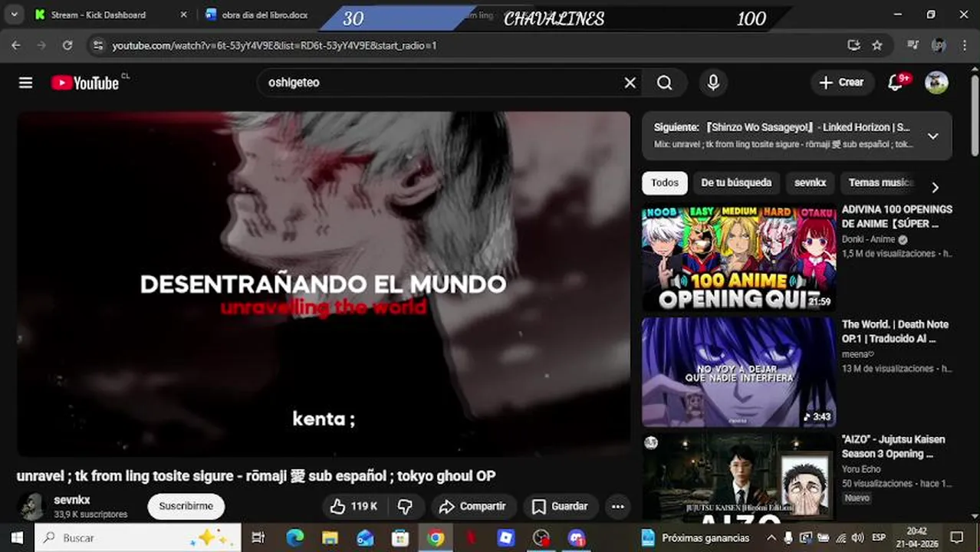Go back with the browser back arrow
Viewport: 980px width, 552px height.
click(x=16, y=45)
